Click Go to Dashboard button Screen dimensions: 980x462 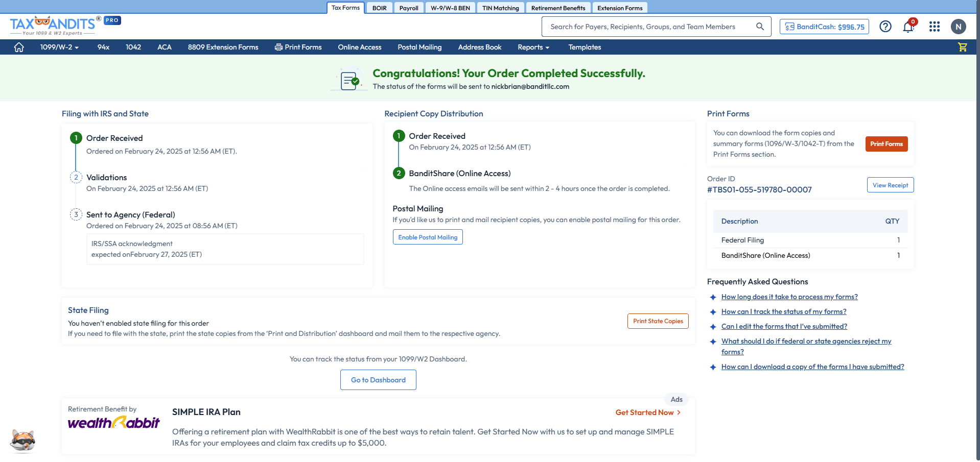pyautogui.click(x=378, y=380)
